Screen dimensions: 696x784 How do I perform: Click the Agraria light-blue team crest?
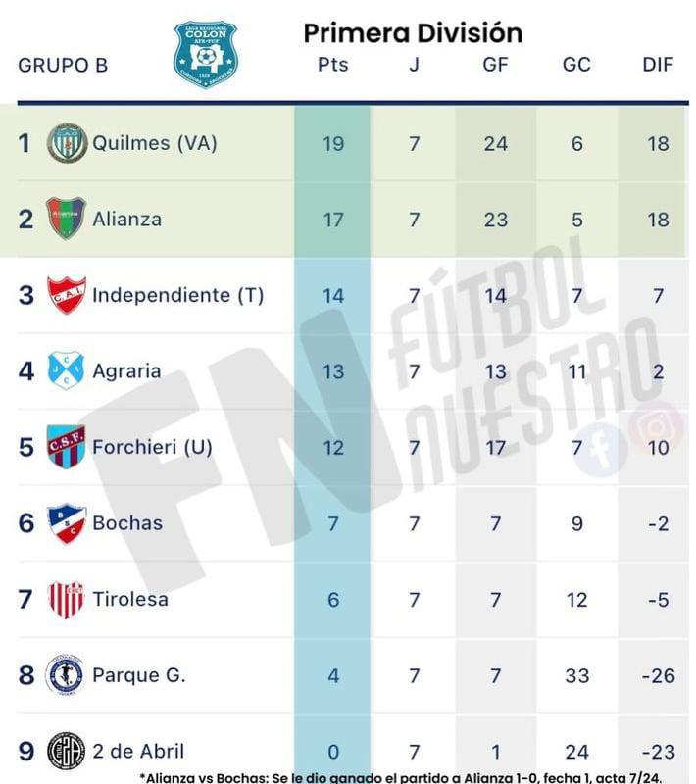[x=67, y=370]
